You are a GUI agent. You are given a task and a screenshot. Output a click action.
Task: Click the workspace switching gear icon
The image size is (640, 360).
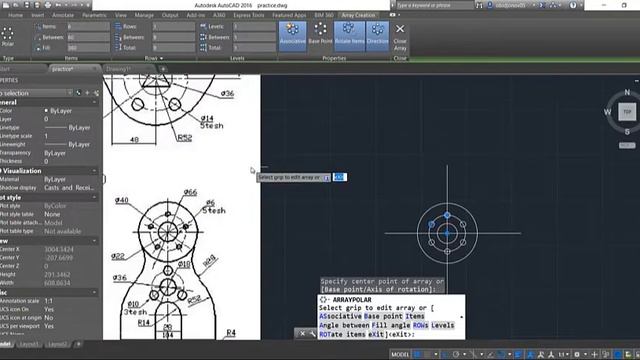coord(577,354)
